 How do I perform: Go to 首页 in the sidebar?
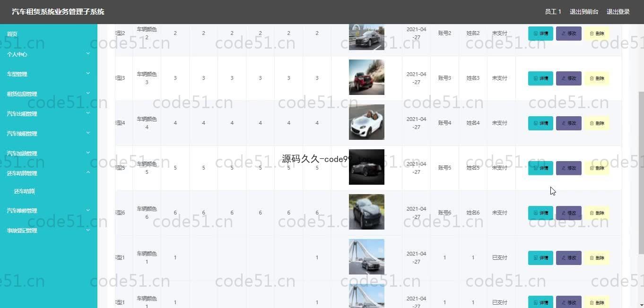click(x=12, y=34)
